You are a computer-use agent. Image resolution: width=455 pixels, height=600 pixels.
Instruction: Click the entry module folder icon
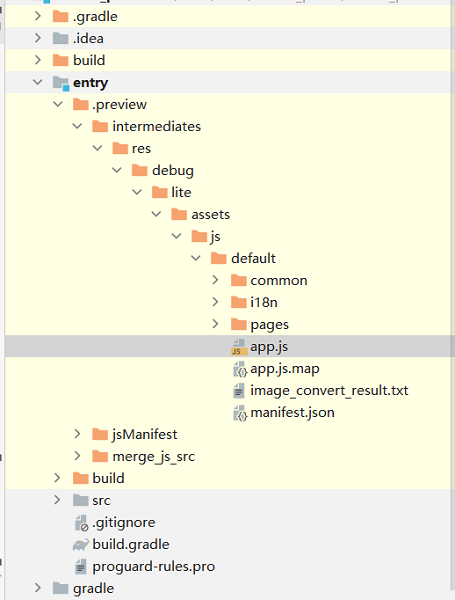61,83
